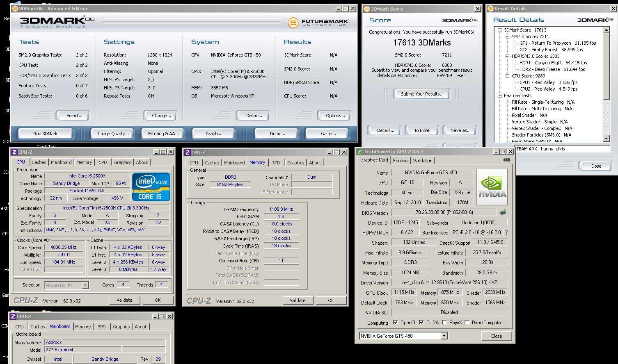The height and width of the screenshot is (364, 618).
Task: Click the NVIDIA logo in GPU-Z
Action: point(492,187)
